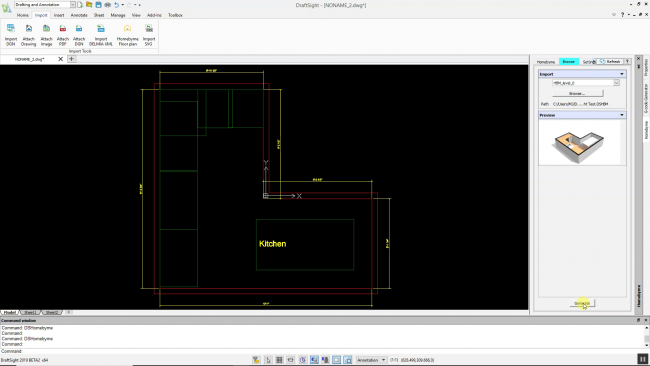Click the Print icon in quick access toolbar
This screenshot has height=366, width=650.
(107, 5)
